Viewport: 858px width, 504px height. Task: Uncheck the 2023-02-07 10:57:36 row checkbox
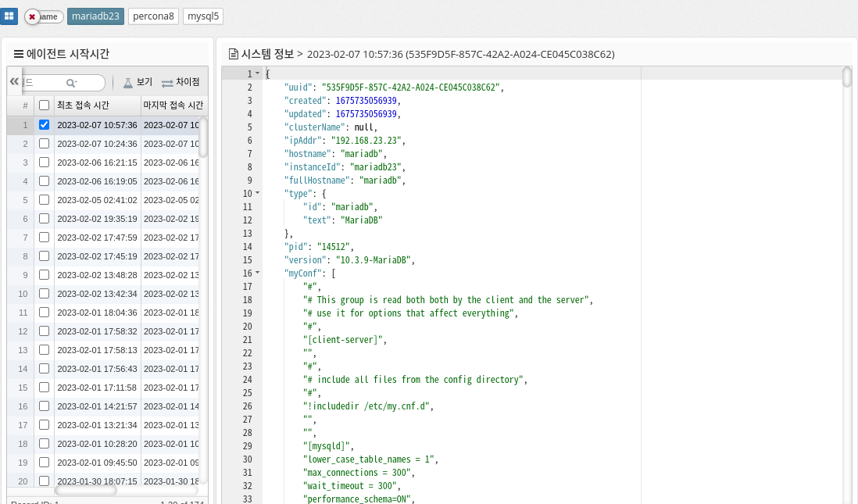45,125
